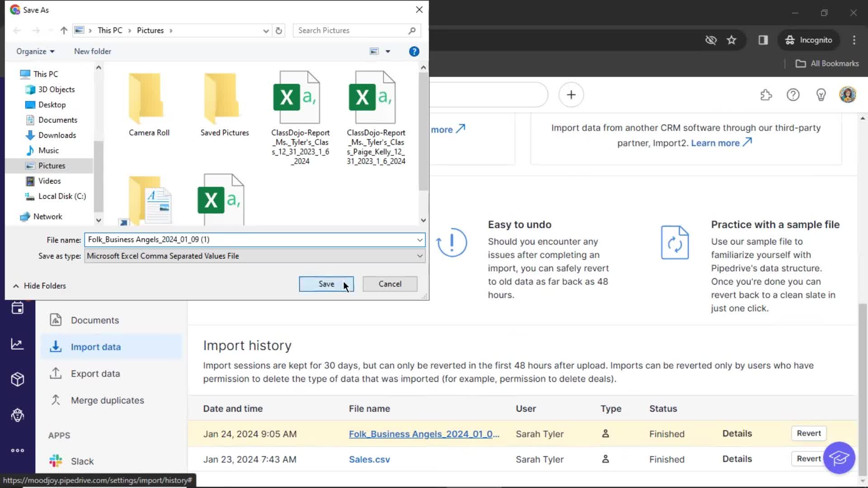Open the Save As help icon

pos(414,52)
